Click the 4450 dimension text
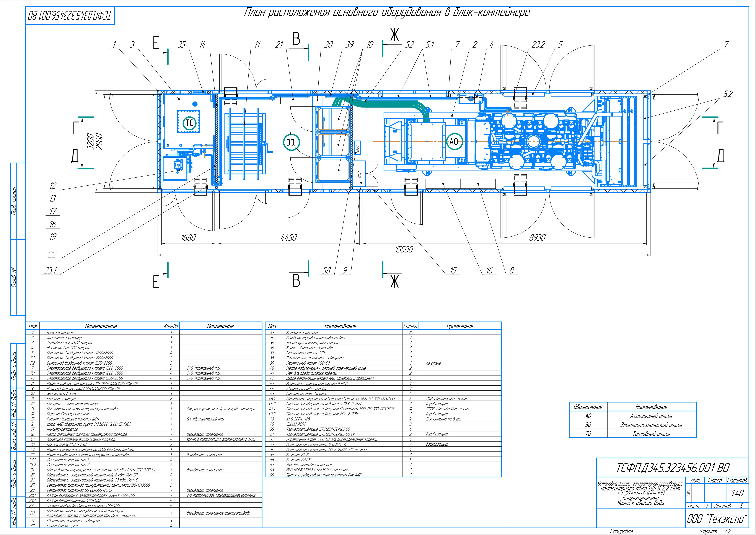 click(288, 237)
